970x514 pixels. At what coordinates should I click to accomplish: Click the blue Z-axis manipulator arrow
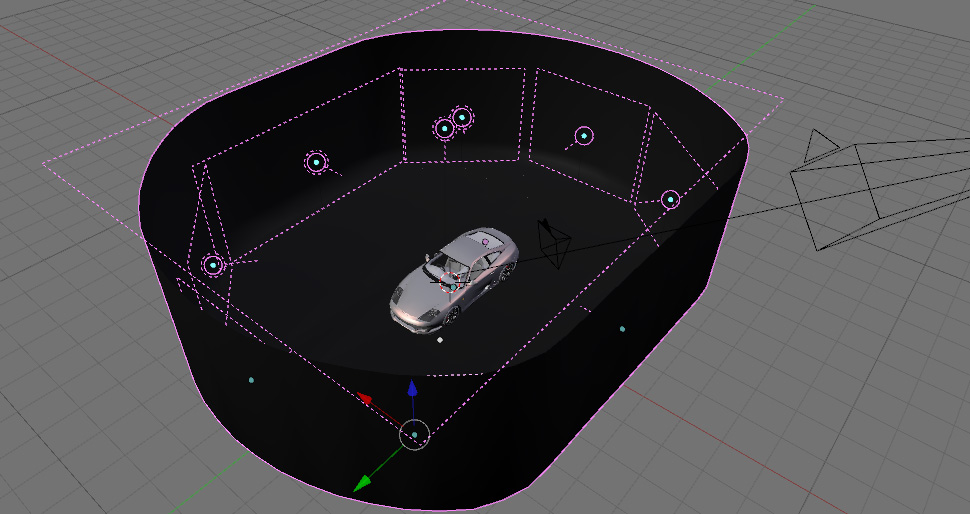412,388
